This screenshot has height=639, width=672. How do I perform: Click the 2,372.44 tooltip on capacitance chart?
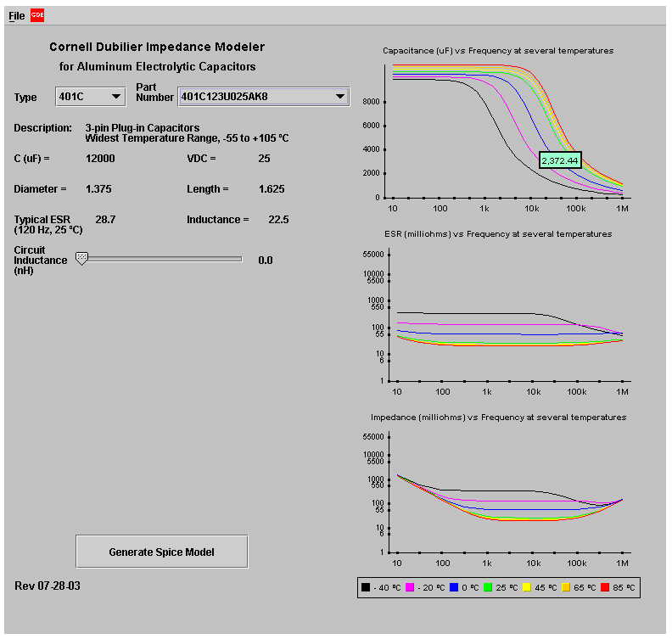click(560, 160)
